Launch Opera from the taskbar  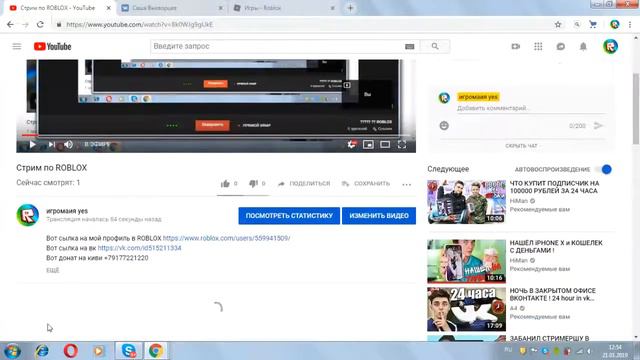[71, 351]
